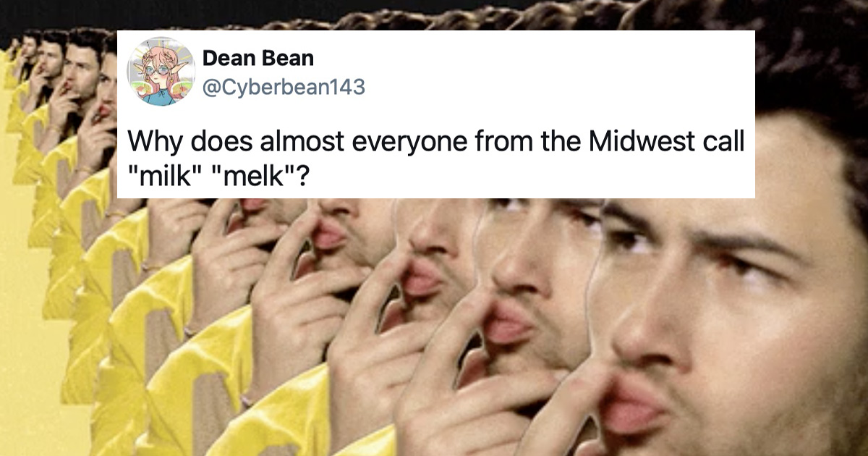This screenshot has height=456, width=868.
Task: Click the word "Midwest" in the tweet
Action: 633,142
